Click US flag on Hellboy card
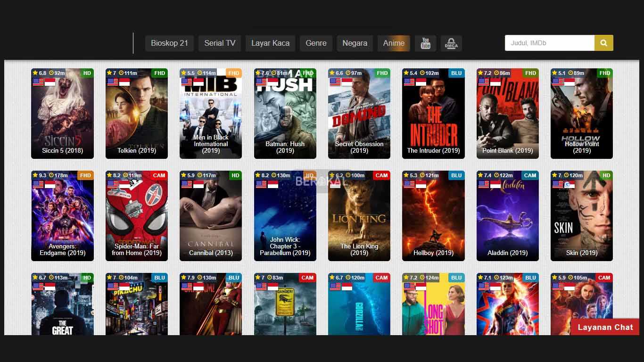644x362 pixels. point(409,184)
